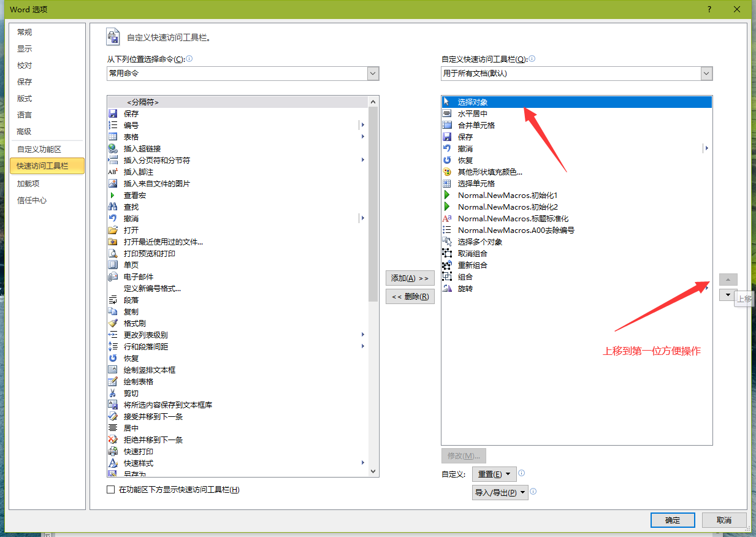Select Normal.NewMacros.标题标准化 macro entry
The image size is (756, 537).
pyautogui.click(x=576, y=218)
